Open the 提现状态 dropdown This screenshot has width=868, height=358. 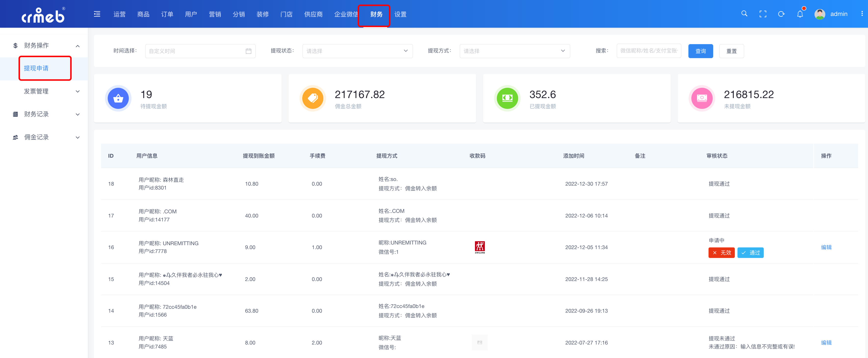pos(357,51)
